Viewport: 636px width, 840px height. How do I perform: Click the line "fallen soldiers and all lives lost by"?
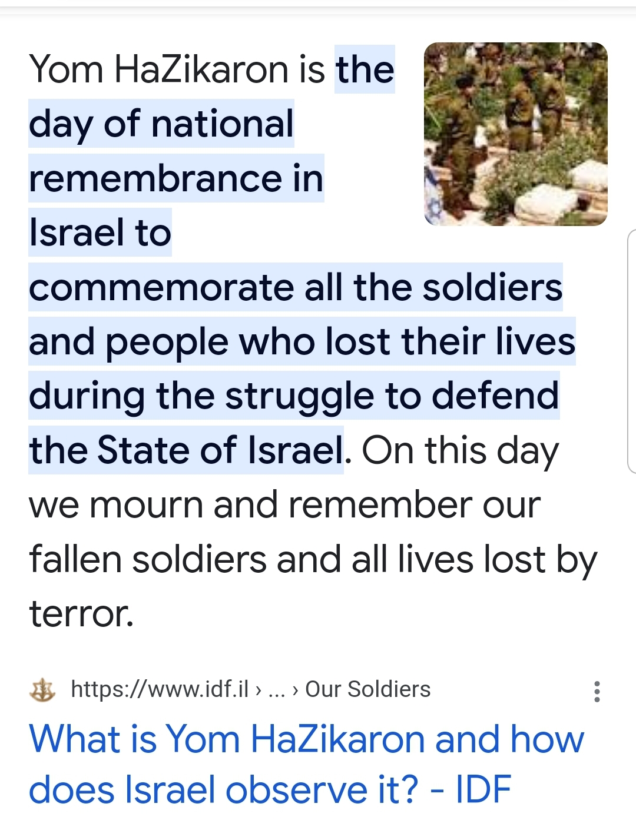(313, 559)
